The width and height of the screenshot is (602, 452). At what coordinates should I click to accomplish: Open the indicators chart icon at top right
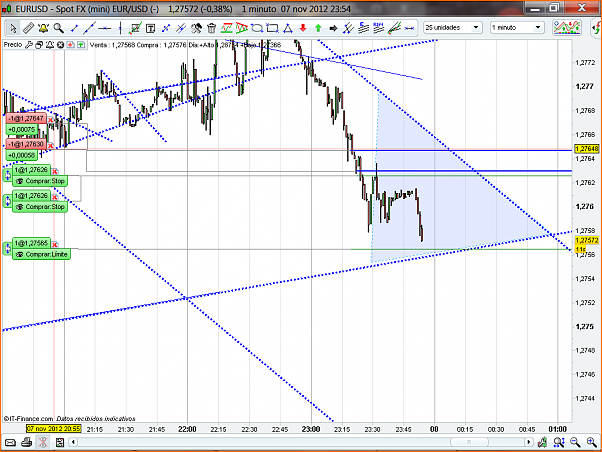(x=567, y=28)
